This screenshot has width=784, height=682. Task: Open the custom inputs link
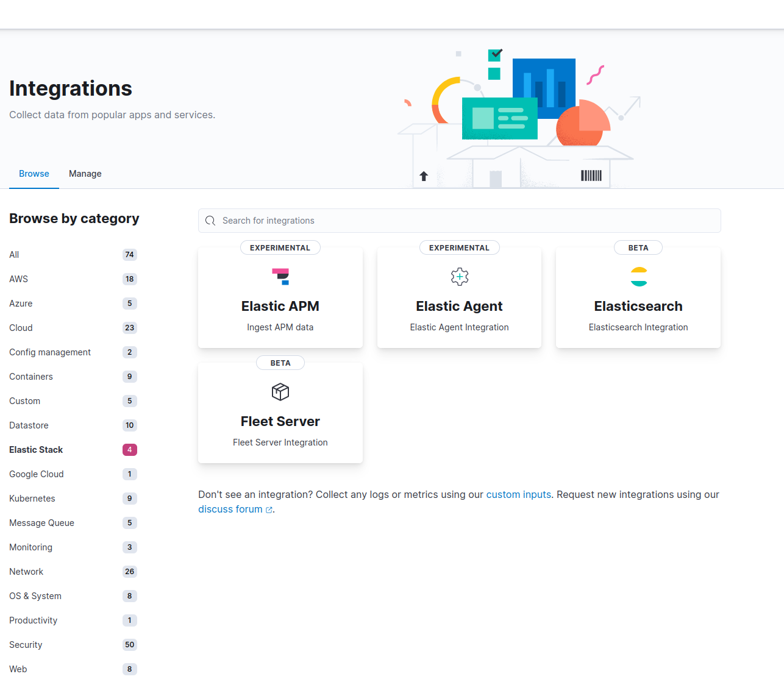coord(519,495)
